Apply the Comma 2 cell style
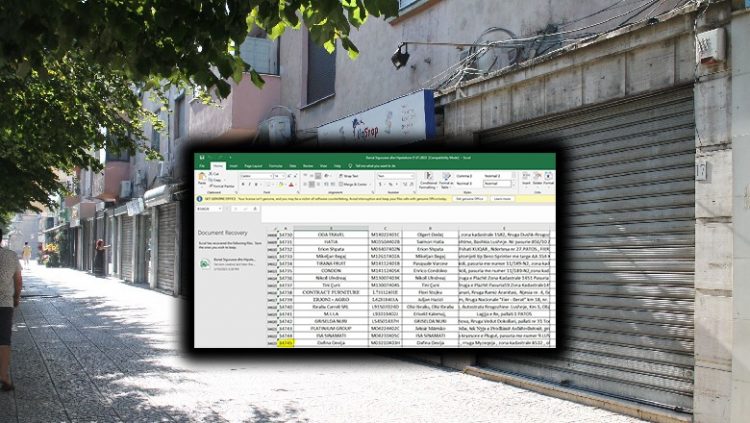 tap(464, 176)
